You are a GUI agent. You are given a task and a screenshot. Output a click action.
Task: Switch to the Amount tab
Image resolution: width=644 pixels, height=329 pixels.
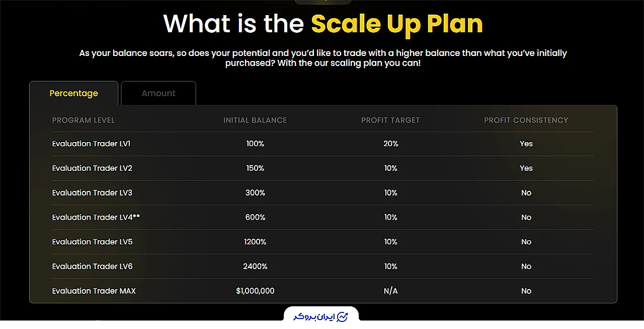coord(158,93)
